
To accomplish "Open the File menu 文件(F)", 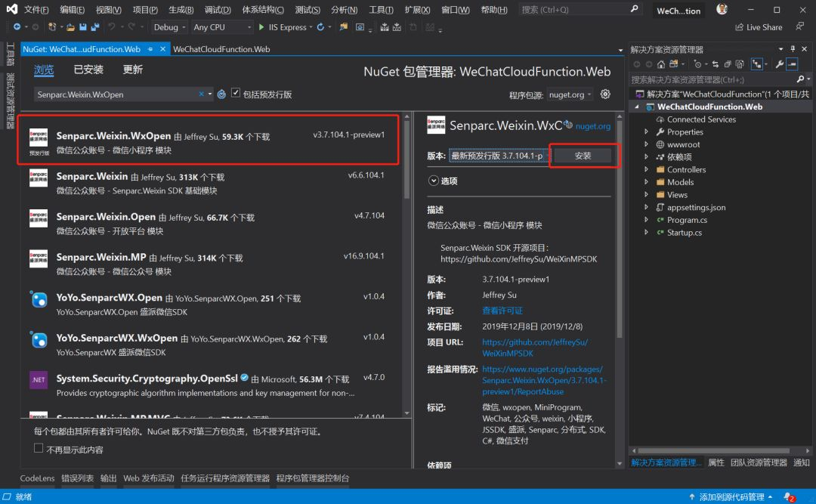I will pos(36,9).
